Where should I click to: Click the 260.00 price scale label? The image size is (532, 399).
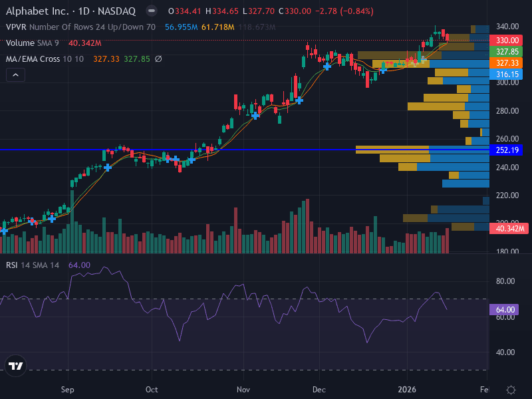(x=507, y=139)
